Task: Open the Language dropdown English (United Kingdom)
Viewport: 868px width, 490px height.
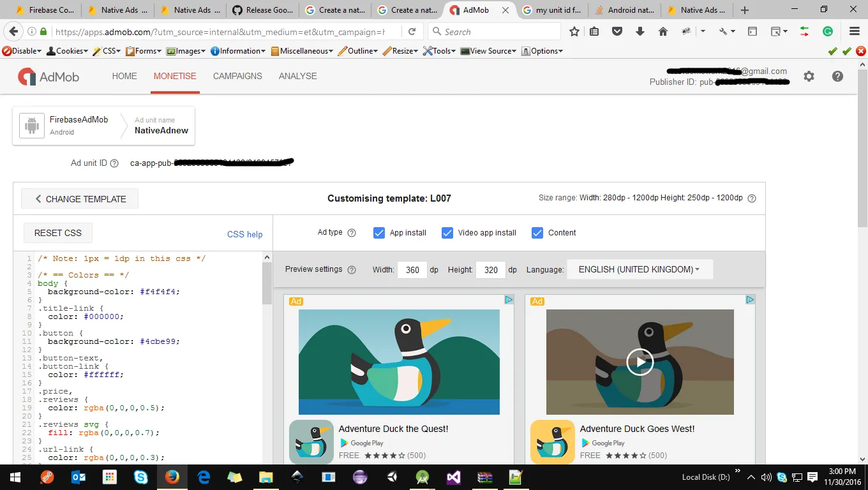Action: coord(640,269)
